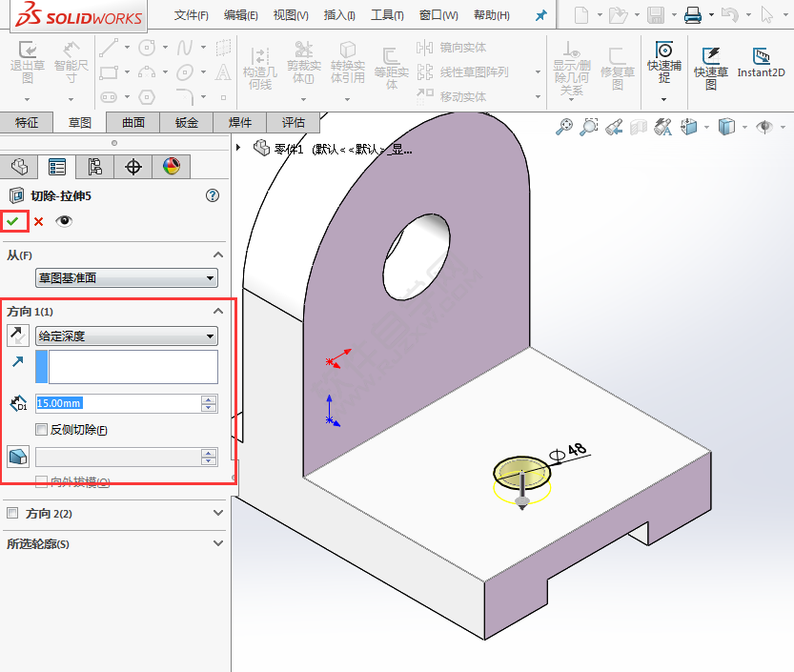Click the Zoom to Fit icon above the model
794x672 pixels.
point(566,126)
